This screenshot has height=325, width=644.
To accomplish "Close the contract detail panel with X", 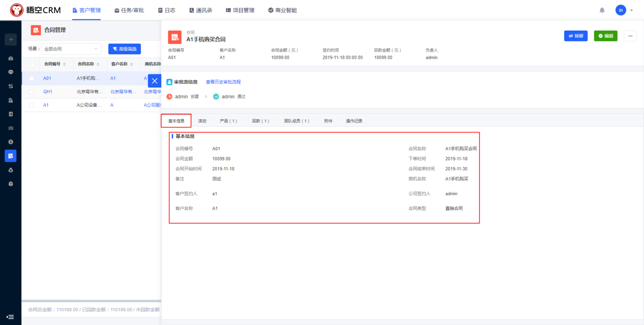I will click(x=155, y=81).
